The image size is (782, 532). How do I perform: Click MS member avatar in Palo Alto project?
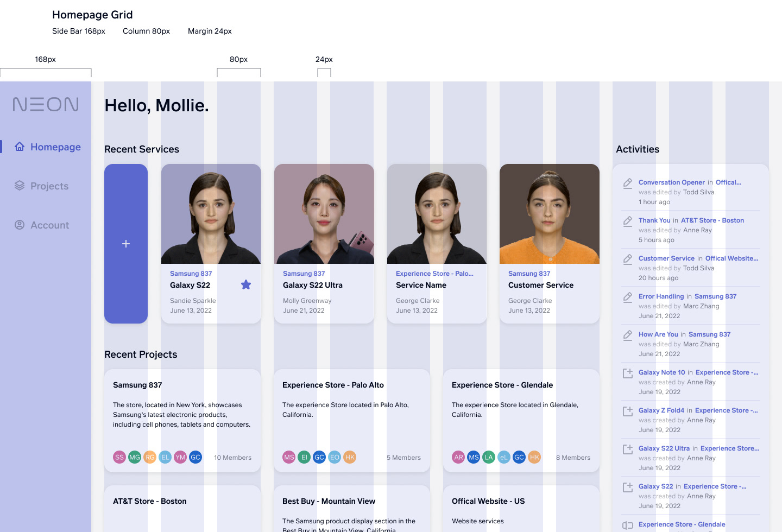click(x=289, y=457)
